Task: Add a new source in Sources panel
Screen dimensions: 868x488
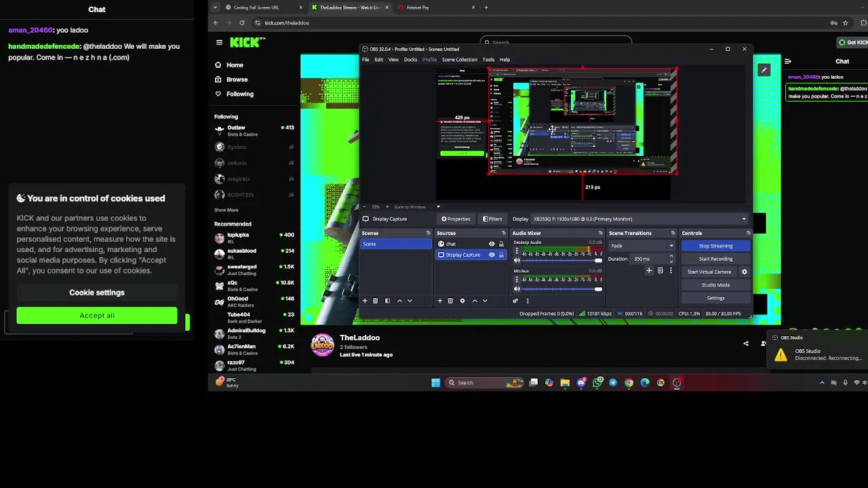Action: click(x=439, y=301)
